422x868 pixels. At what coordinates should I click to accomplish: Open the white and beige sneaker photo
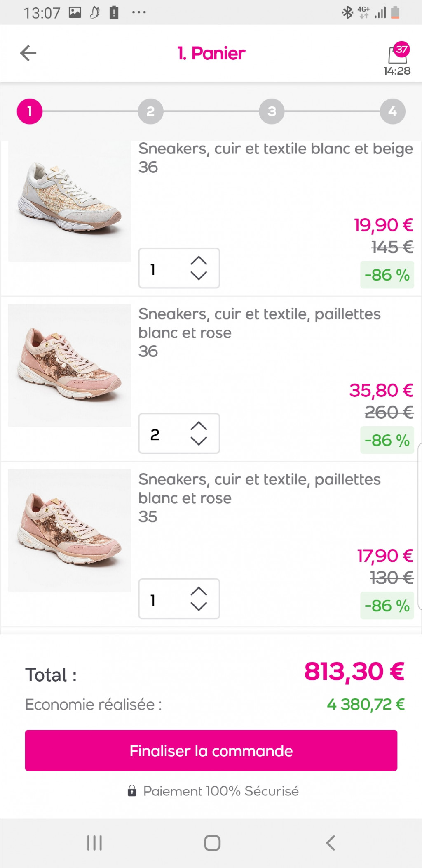tap(70, 201)
